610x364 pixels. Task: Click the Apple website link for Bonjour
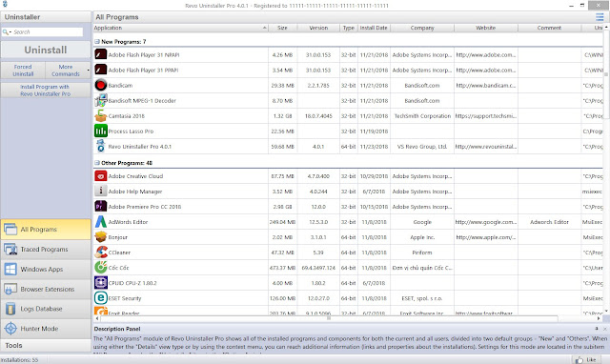coord(486,237)
